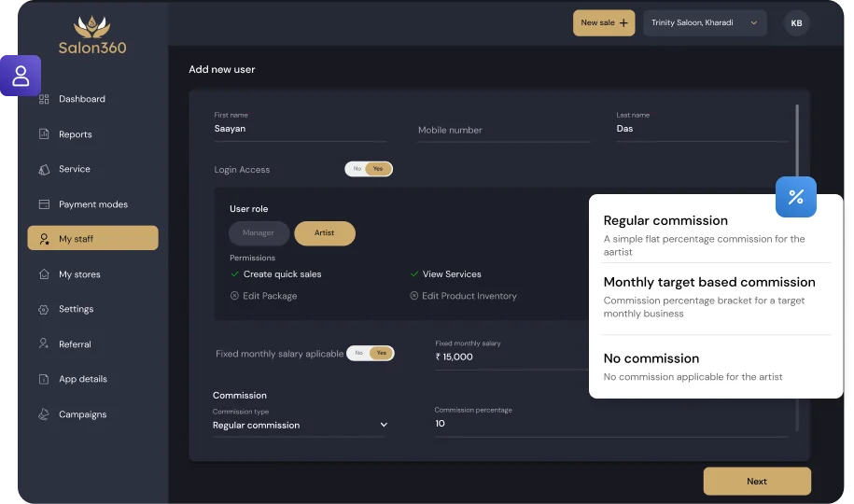Choose the No commission option
The width and height of the screenshot is (854, 504).
click(651, 358)
